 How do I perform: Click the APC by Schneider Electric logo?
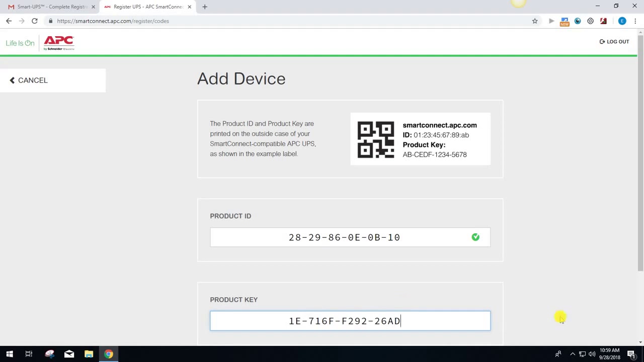tap(59, 43)
